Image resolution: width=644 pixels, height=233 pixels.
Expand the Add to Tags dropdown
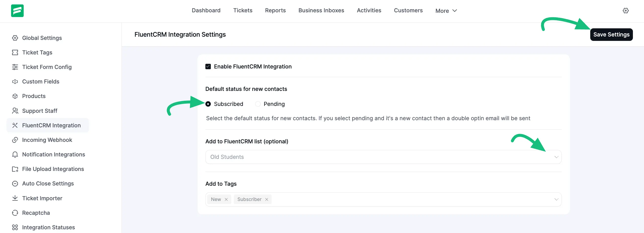pos(556,199)
